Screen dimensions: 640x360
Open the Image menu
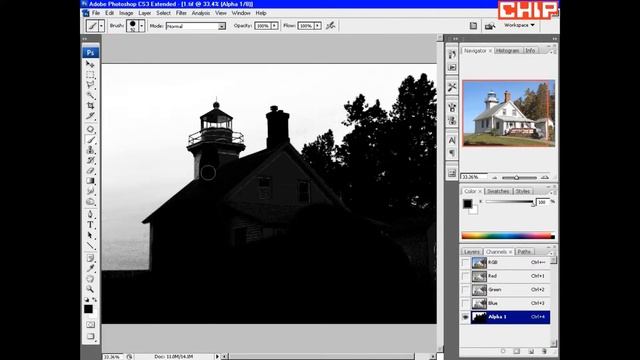point(126,13)
